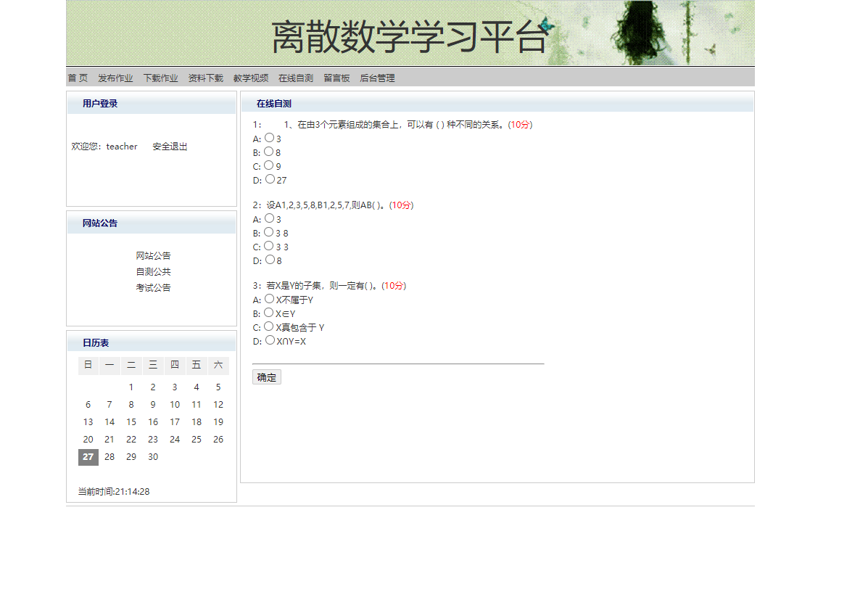Click date 27 highlighted in the calendar
This screenshot has height=613, width=868.
pos(88,456)
